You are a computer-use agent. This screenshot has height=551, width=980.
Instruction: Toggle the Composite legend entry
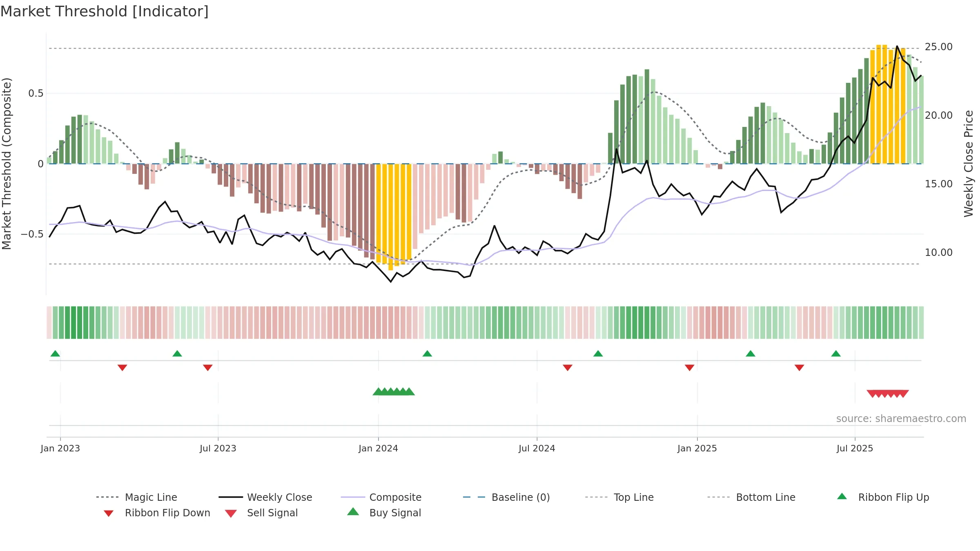click(381, 497)
